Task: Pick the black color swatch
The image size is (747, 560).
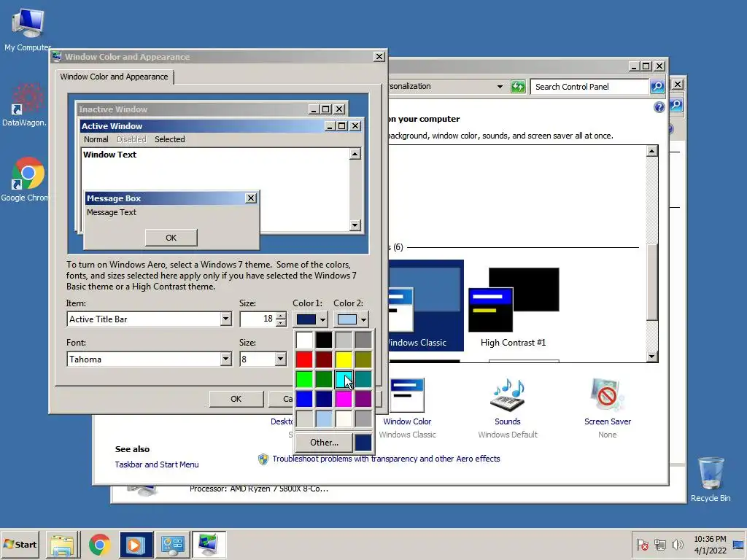Action: [324, 340]
